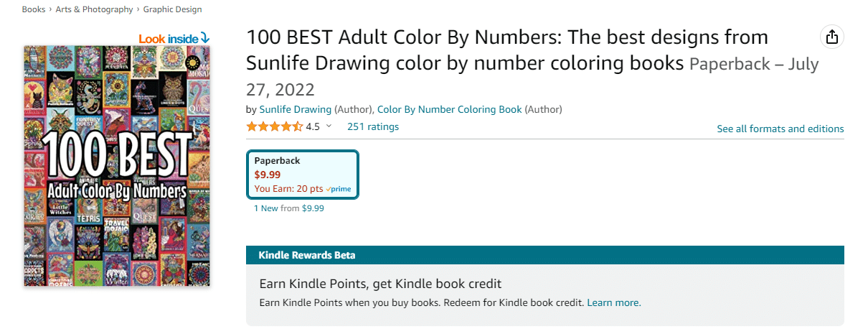The image size is (868, 329).
Task: Click Learn more about Kindle Points
Action: click(614, 303)
